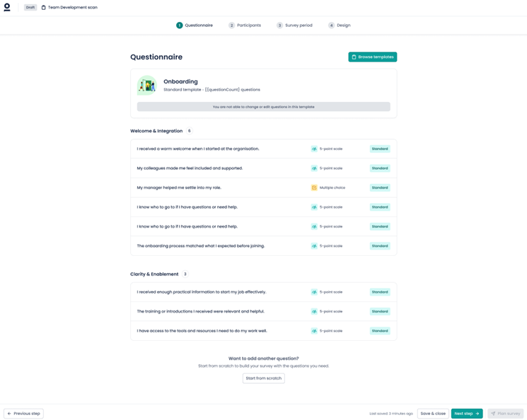Open Browse templates
Viewport: 527px width, 420px height.
point(372,57)
